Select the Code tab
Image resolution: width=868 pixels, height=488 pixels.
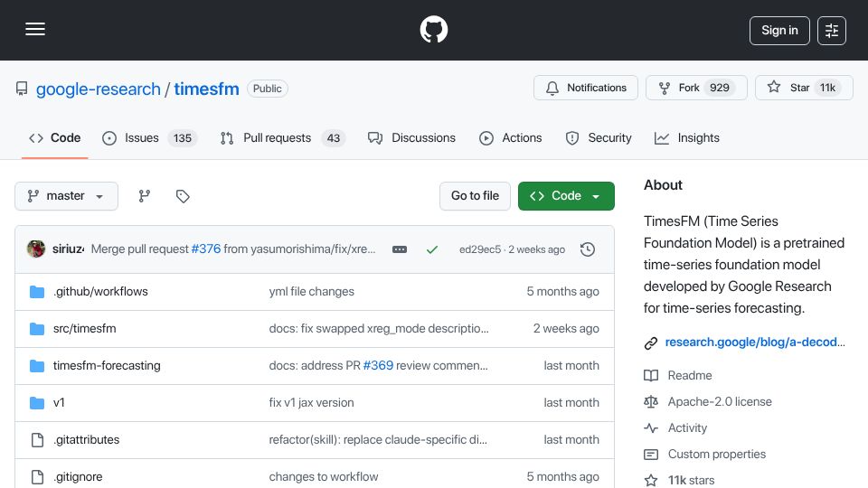click(x=55, y=137)
